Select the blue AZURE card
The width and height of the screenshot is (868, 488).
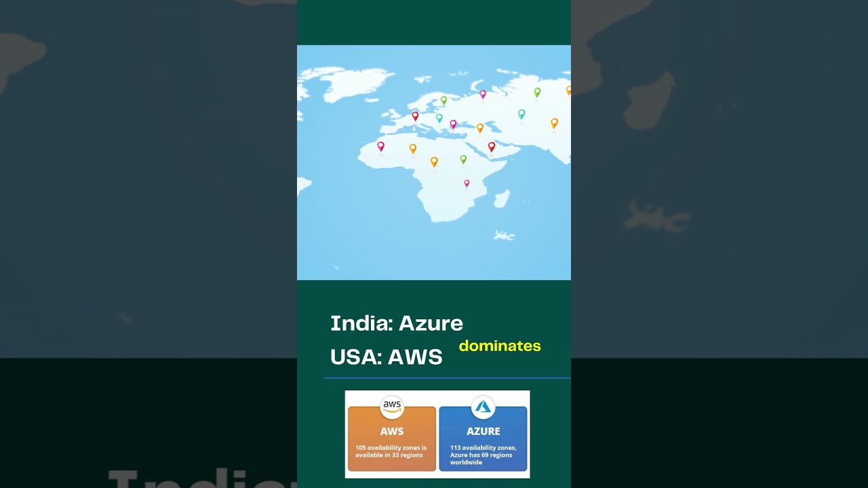coord(483,439)
